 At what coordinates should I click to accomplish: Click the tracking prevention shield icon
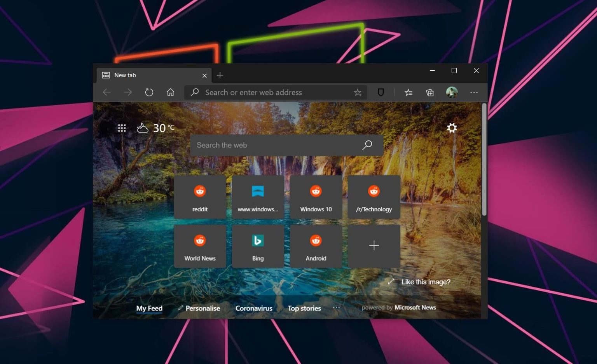(381, 92)
